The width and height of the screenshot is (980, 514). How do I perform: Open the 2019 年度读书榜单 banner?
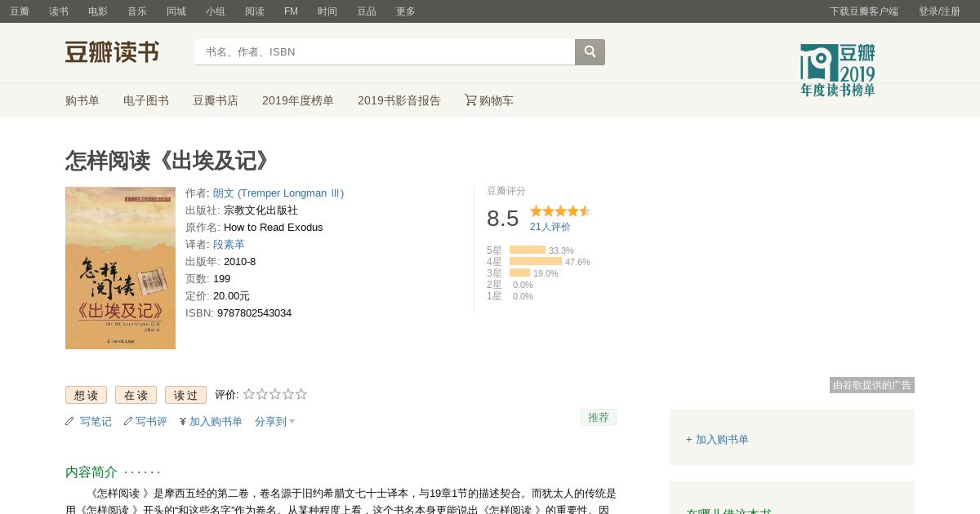(x=838, y=70)
